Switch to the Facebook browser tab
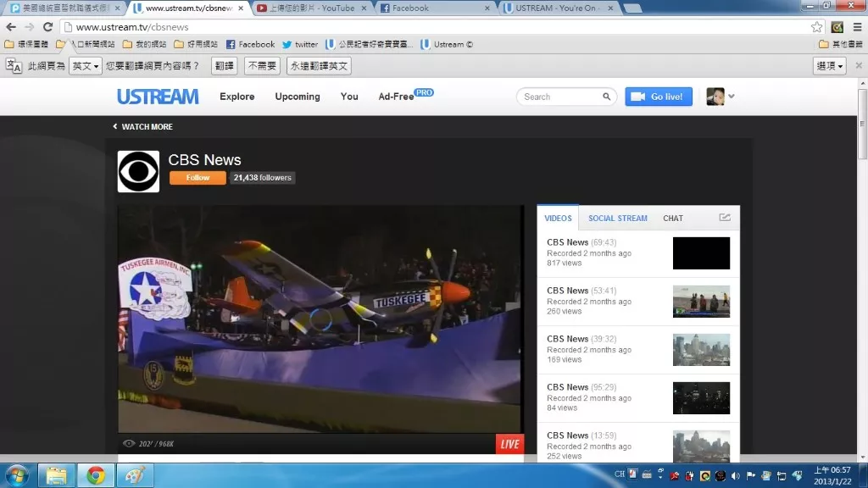868x488 pixels. point(437,8)
